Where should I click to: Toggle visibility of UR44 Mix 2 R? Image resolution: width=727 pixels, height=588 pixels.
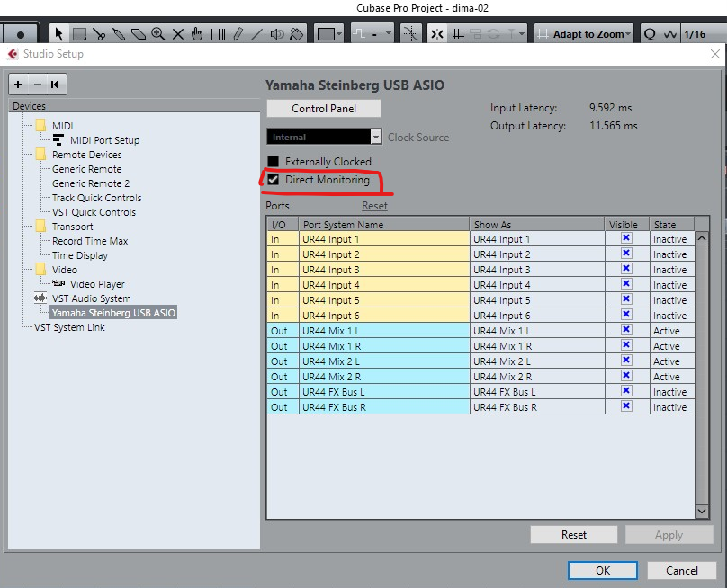[x=626, y=375]
